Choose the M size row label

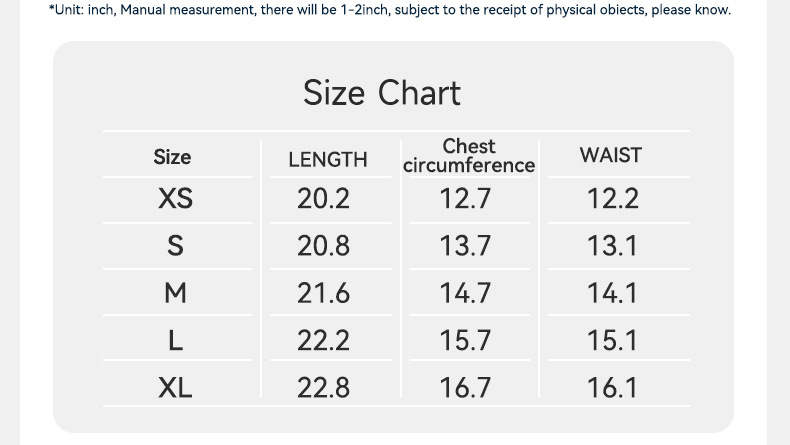click(x=175, y=293)
